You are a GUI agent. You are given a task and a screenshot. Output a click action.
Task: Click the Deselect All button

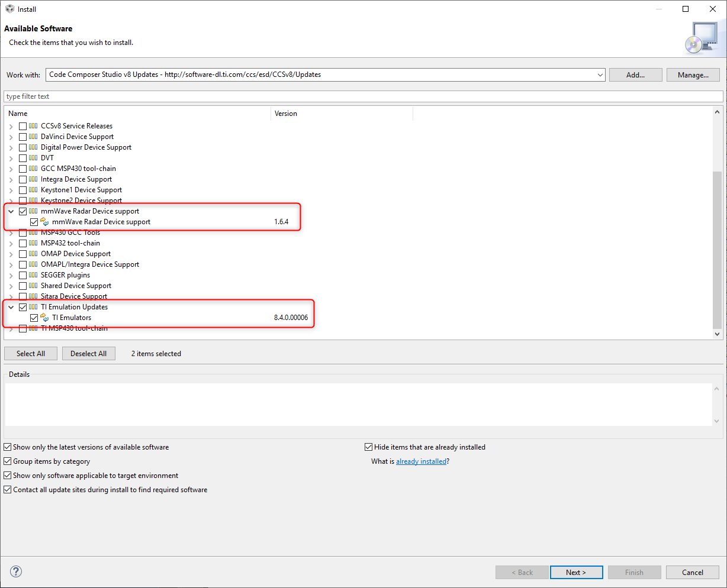[x=88, y=354]
